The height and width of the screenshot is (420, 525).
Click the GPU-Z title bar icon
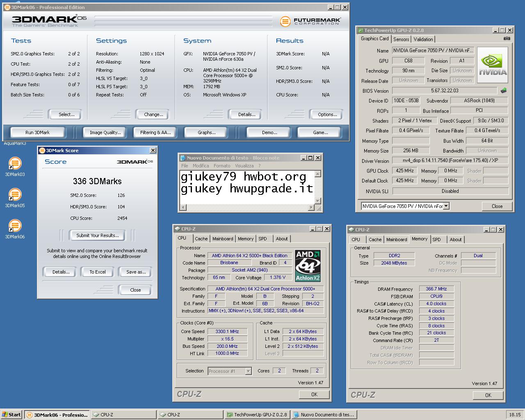pos(361,30)
